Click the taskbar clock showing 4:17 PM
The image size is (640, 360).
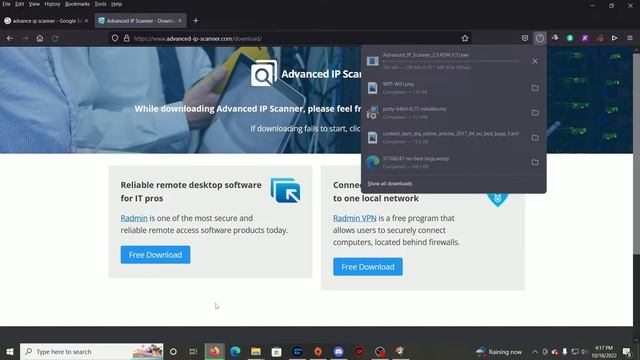click(x=604, y=351)
